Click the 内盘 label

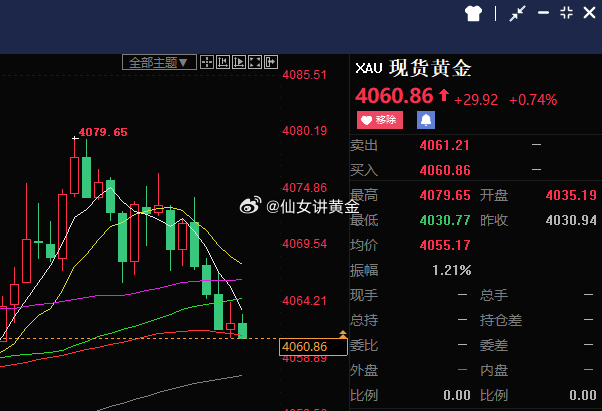coord(494,370)
